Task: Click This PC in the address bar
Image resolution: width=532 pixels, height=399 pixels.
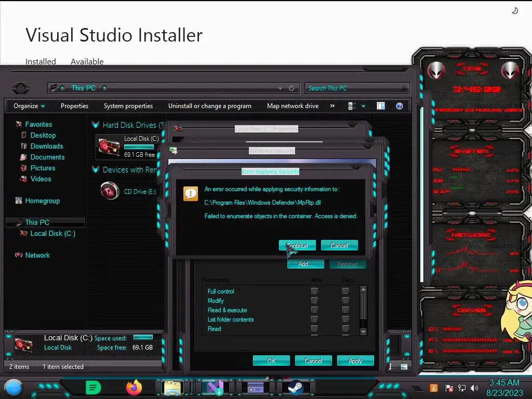Action: coord(84,88)
